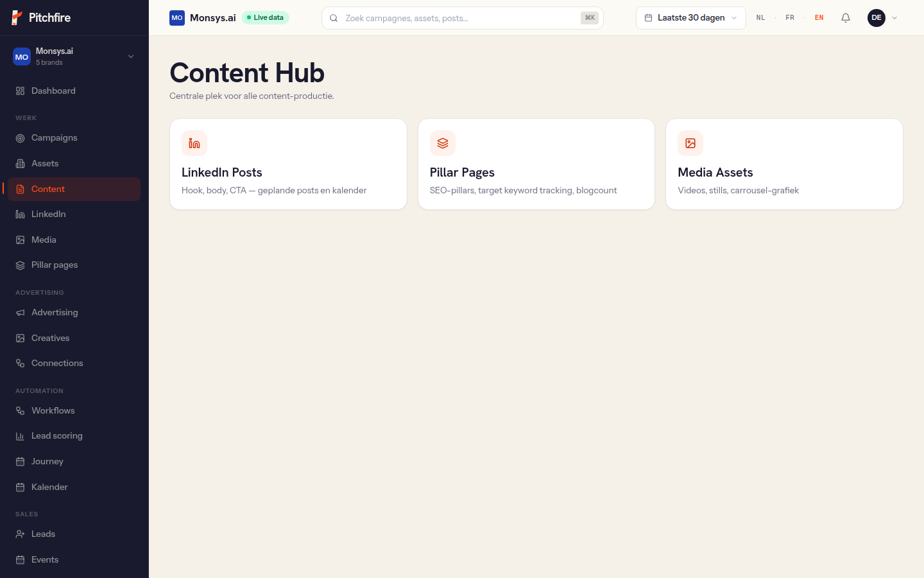The height and width of the screenshot is (578, 924).
Task: Open the Laatste 30 dagen date range dropdown
Action: click(x=691, y=18)
